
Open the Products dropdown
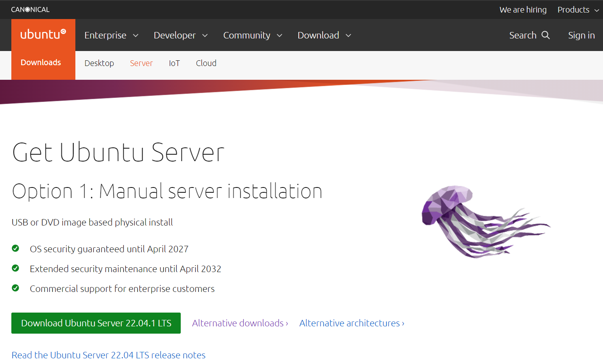(578, 10)
